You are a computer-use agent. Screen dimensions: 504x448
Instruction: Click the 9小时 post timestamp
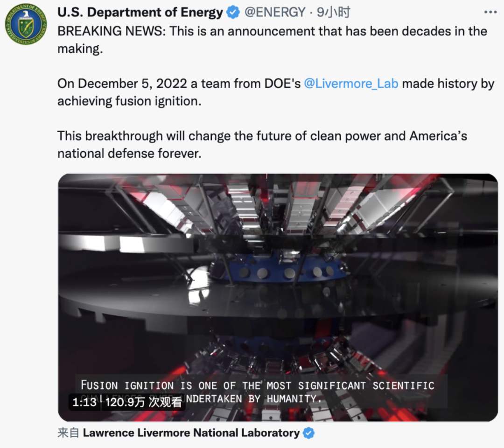(334, 13)
